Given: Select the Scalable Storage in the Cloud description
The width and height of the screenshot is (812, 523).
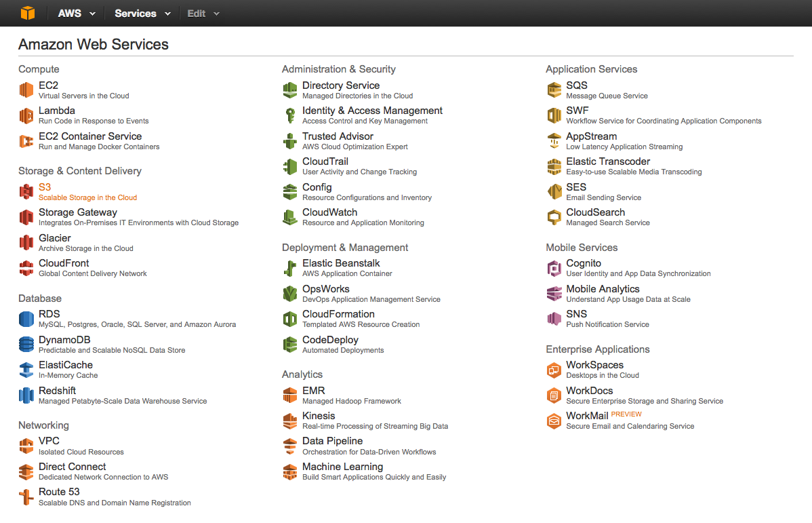Looking at the screenshot, I should [x=87, y=197].
